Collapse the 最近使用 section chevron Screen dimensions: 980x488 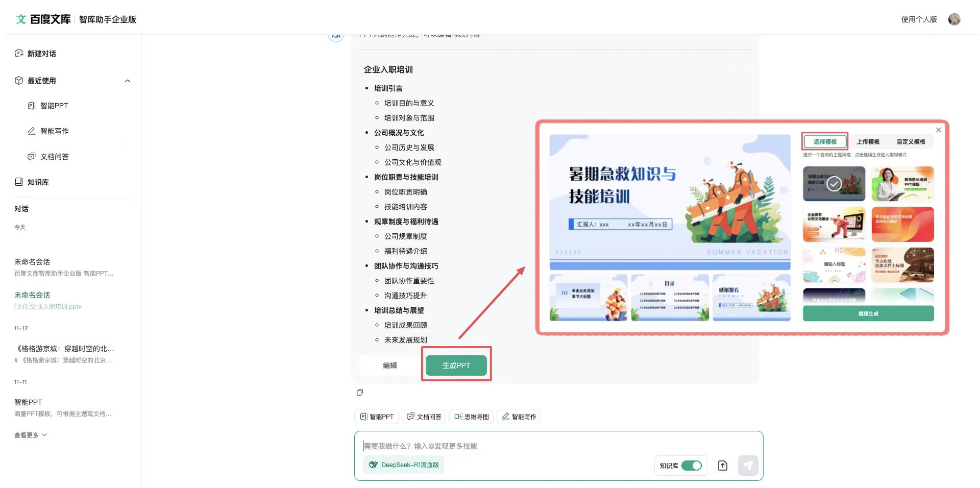(128, 81)
